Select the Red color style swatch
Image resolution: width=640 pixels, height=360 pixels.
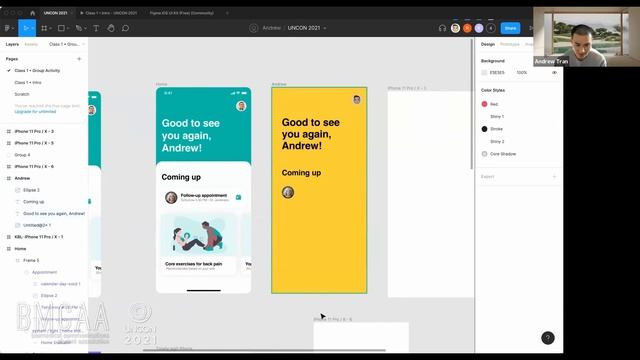point(484,104)
